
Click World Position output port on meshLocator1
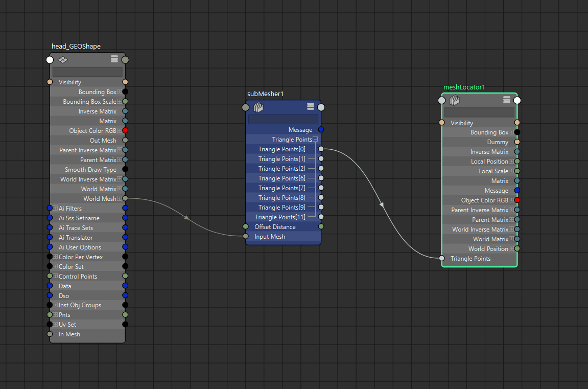click(517, 248)
